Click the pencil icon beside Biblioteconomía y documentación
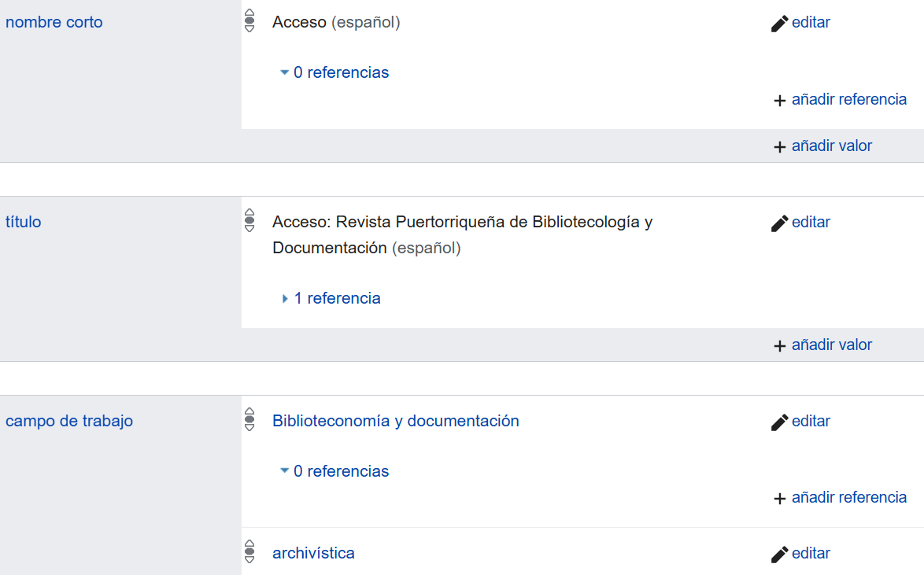This screenshot has width=924, height=575. tap(778, 421)
